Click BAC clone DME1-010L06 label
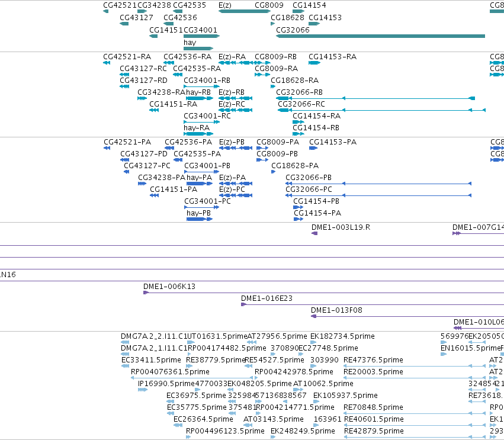 tap(479, 322)
